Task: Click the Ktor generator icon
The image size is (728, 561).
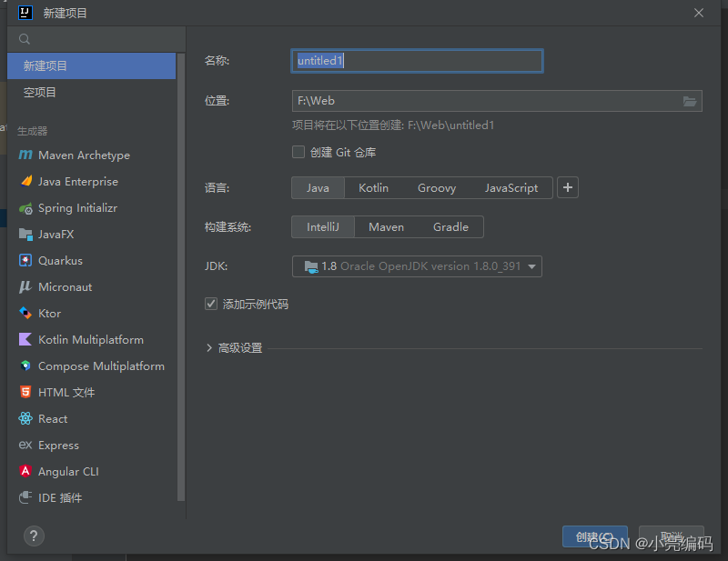Action: [25, 313]
